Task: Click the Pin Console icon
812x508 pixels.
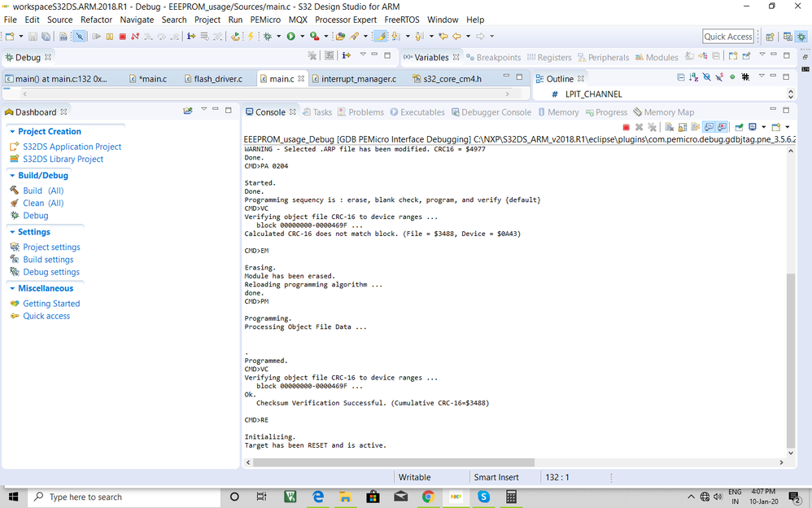Action: pos(739,127)
